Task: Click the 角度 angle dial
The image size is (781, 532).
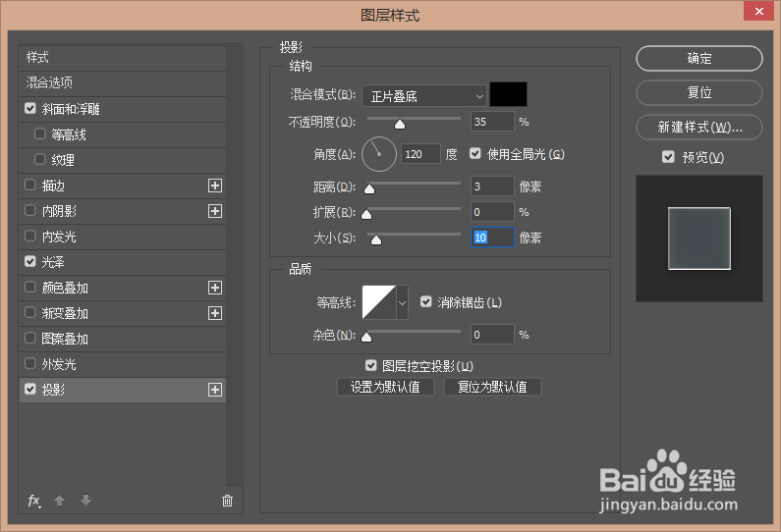Action: coord(379,154)
